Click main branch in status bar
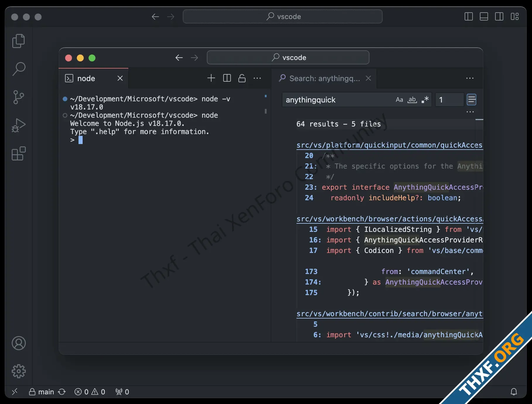The width and height of the screenshot is (532, 404). tap(41, 392)
